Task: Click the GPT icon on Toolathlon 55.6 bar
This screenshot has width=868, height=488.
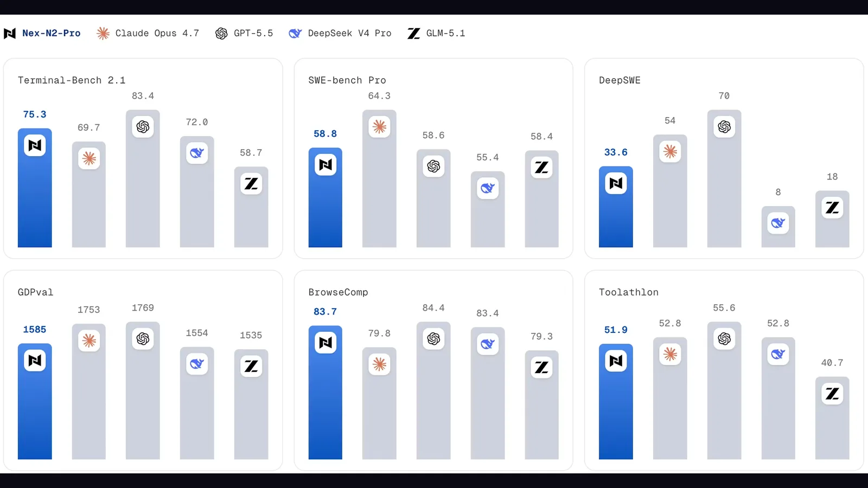Action: (x=724, y=339)
